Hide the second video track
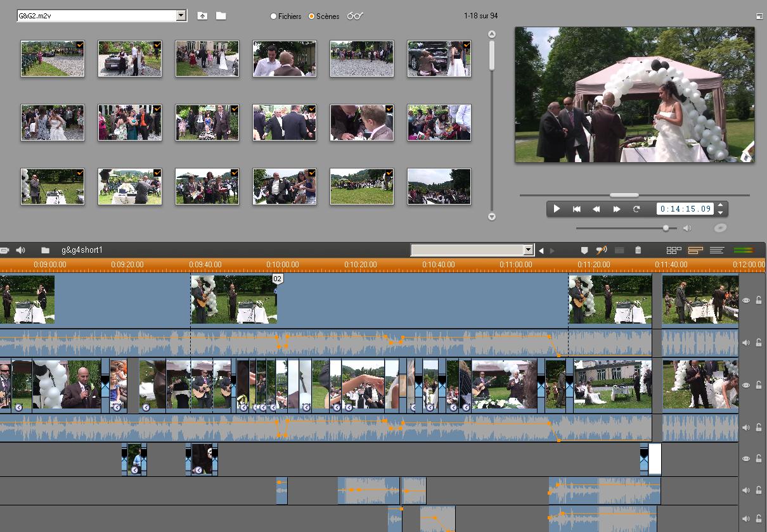Screen dimensions: 767x532 [746, 385]
